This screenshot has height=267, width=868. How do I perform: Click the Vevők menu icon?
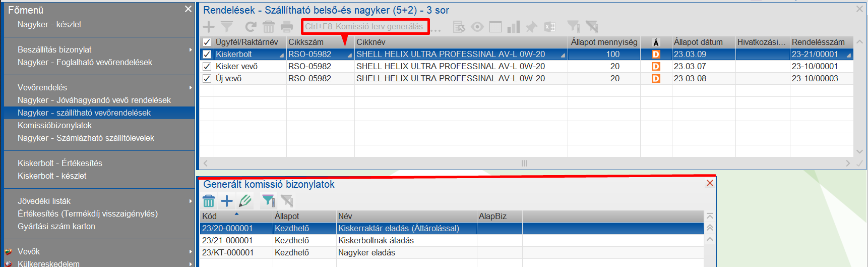tap(9, 251)
